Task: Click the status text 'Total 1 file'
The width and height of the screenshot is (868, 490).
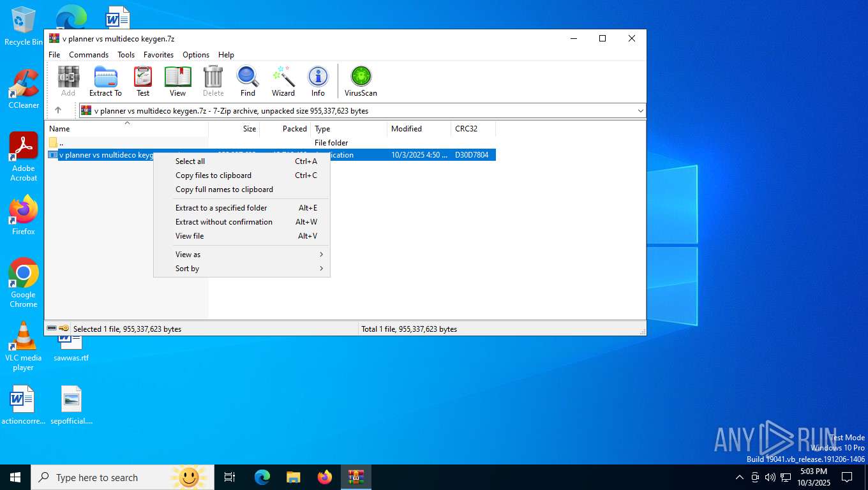Action: tap(409, 329)
